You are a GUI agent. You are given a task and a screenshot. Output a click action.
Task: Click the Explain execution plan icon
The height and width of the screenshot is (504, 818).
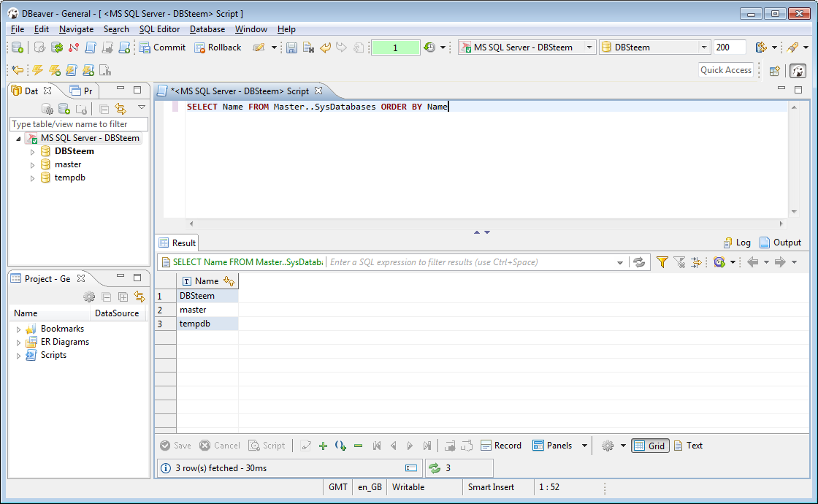[105, 70]
